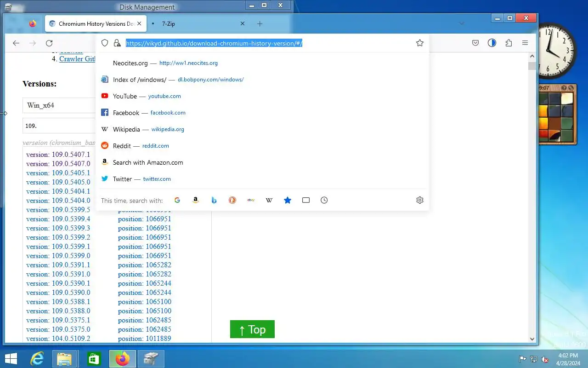This screenshot has width=588, height=368.
Task: Close the Chromium History Versions tab
Action: pos(139,23)
